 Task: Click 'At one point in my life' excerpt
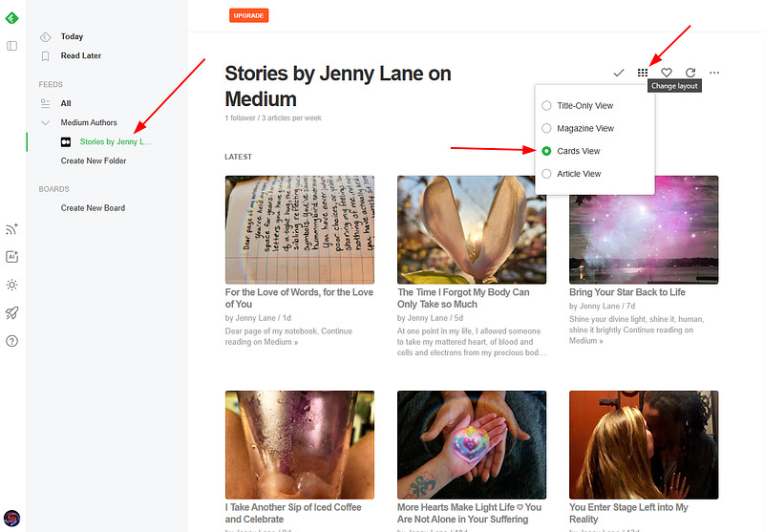[471, 342]
